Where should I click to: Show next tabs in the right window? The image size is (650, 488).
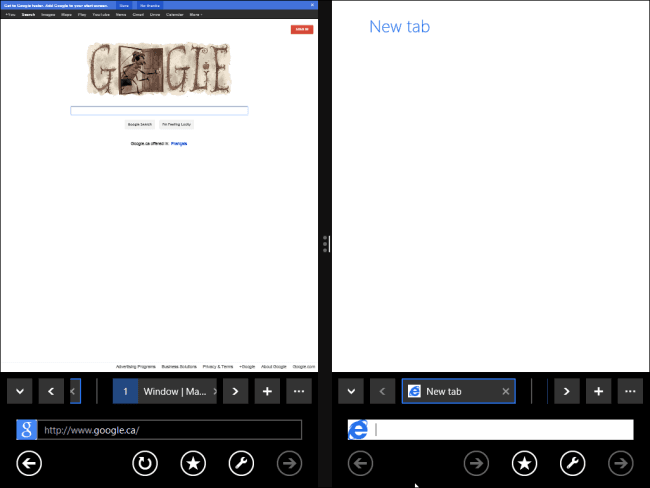(x=567, y=391)
